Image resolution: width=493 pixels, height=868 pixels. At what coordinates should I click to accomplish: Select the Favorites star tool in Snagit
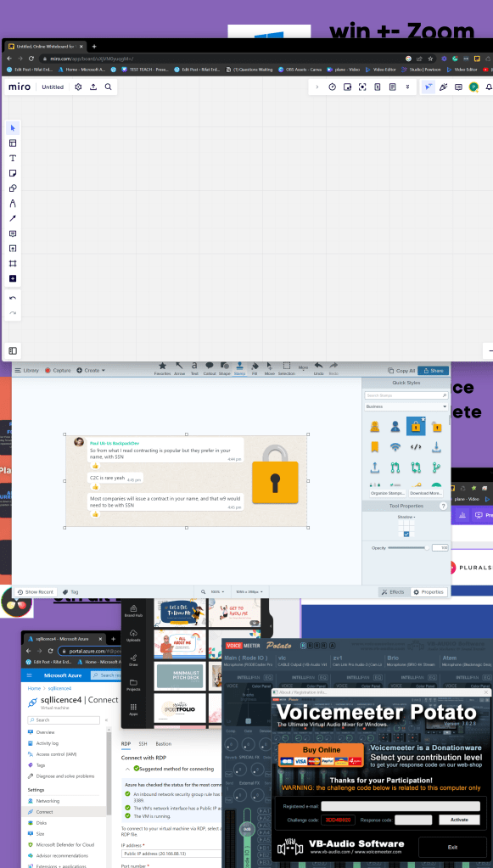(x=162, y=368)
